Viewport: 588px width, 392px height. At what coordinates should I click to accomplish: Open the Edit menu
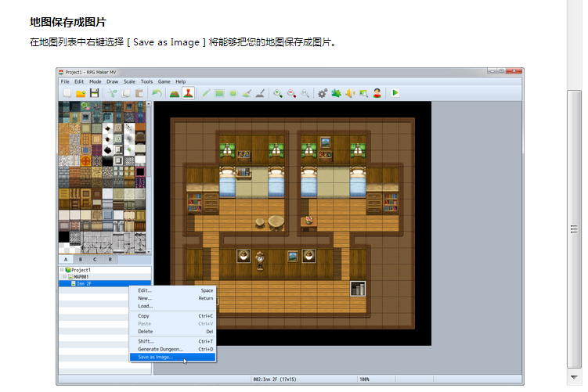point(79,81)
